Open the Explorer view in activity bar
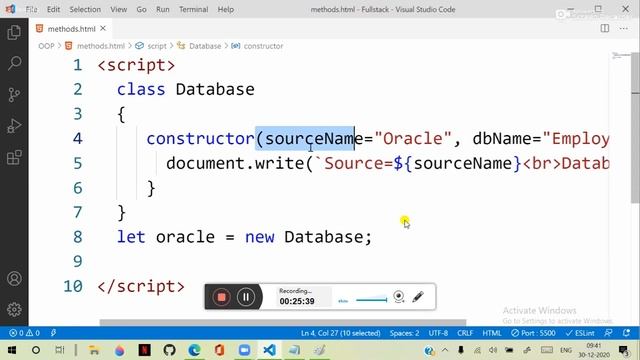The image size is (640, 360). coord(14,32)
